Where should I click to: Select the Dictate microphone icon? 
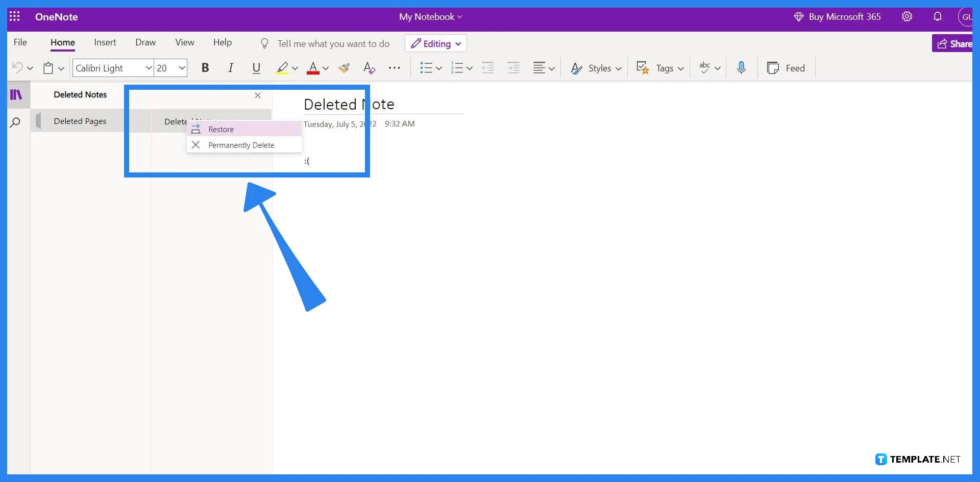click(x=741, y=67)
